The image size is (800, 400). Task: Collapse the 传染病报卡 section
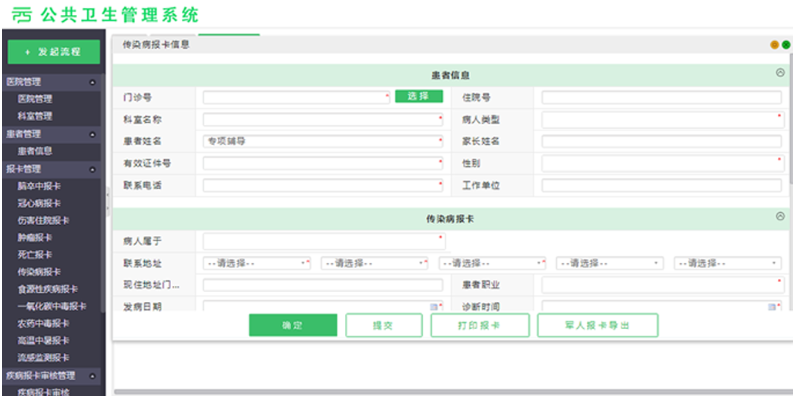tap(780, 216)
